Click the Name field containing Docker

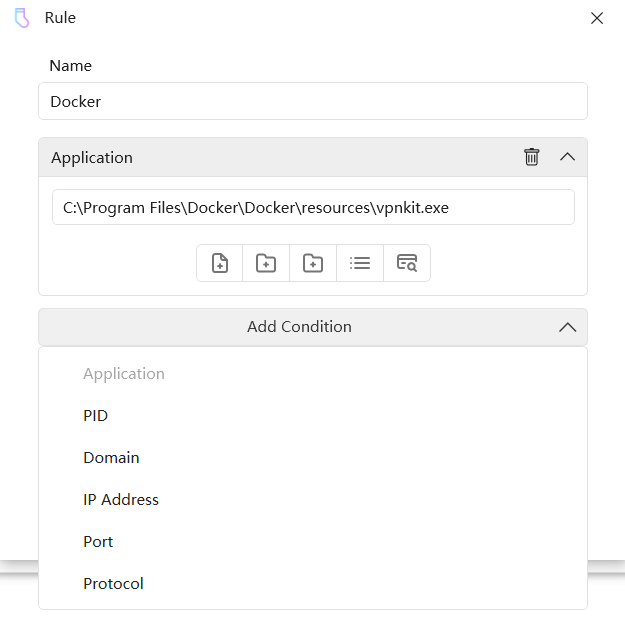click(312, 101)
